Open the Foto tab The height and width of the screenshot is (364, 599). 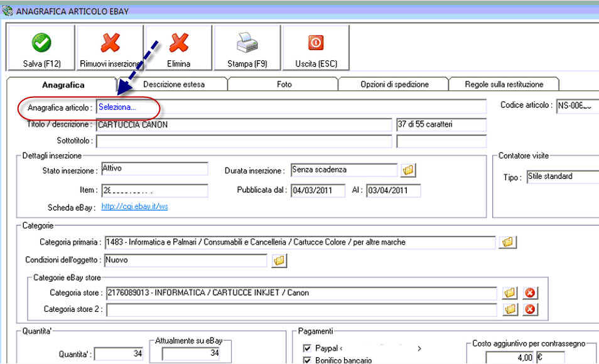284,85
